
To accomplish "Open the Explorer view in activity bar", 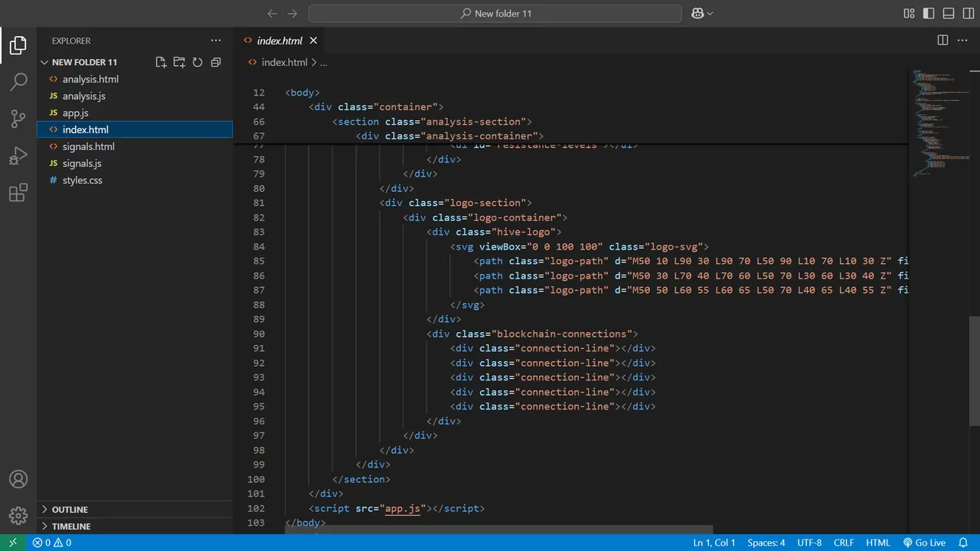I will [18, 45].
